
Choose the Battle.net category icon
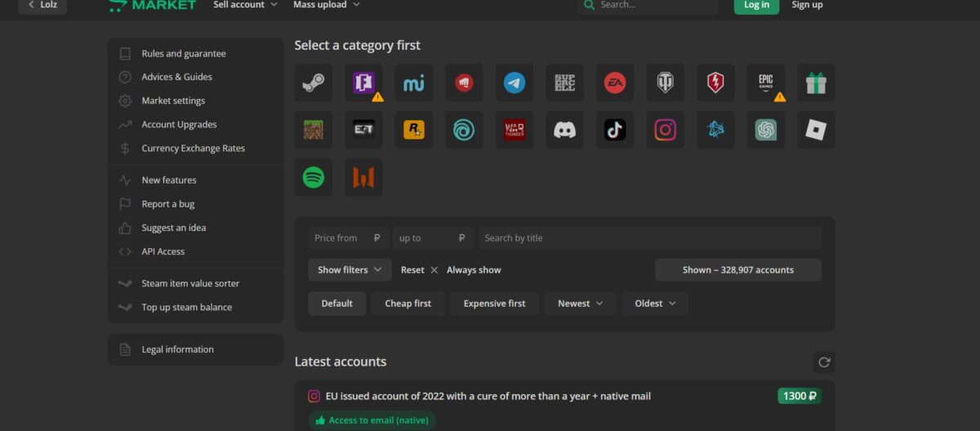[715, 130]
